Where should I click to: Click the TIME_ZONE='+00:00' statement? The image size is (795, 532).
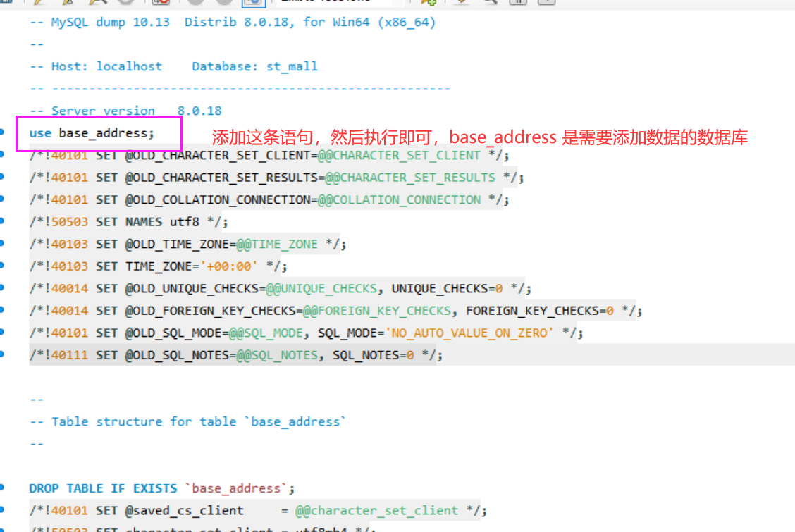point(158,266)
